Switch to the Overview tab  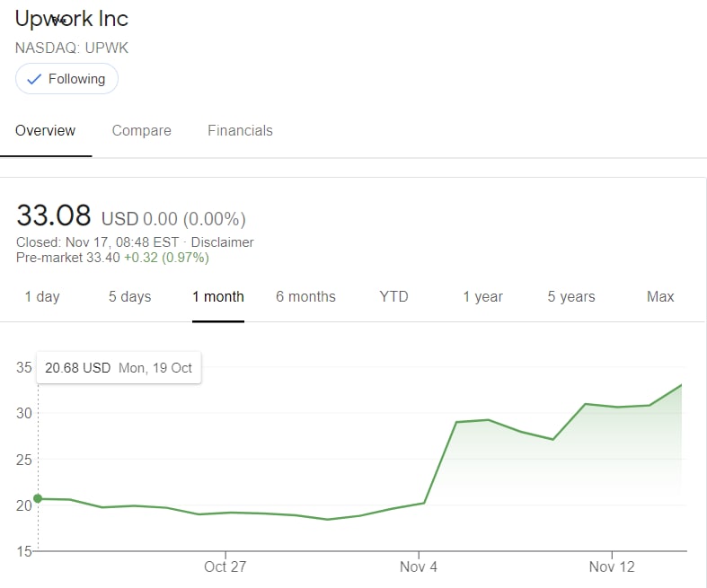coord(45,131)
